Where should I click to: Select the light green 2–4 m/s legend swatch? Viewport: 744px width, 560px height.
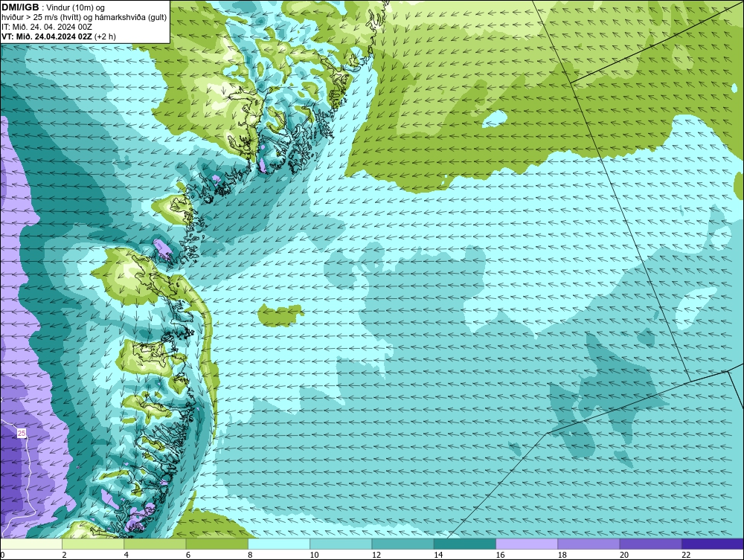[x=93, y=544]
